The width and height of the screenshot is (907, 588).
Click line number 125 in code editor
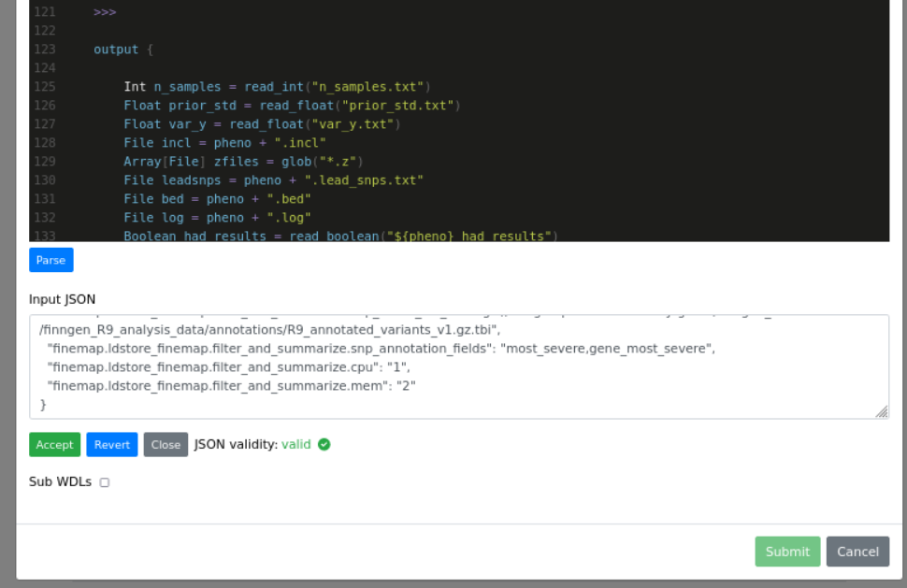(45, 87)
